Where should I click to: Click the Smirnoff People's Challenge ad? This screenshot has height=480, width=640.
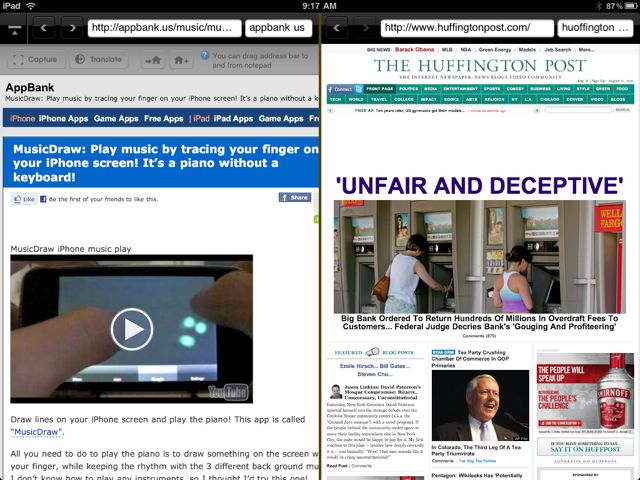point(585,393)
